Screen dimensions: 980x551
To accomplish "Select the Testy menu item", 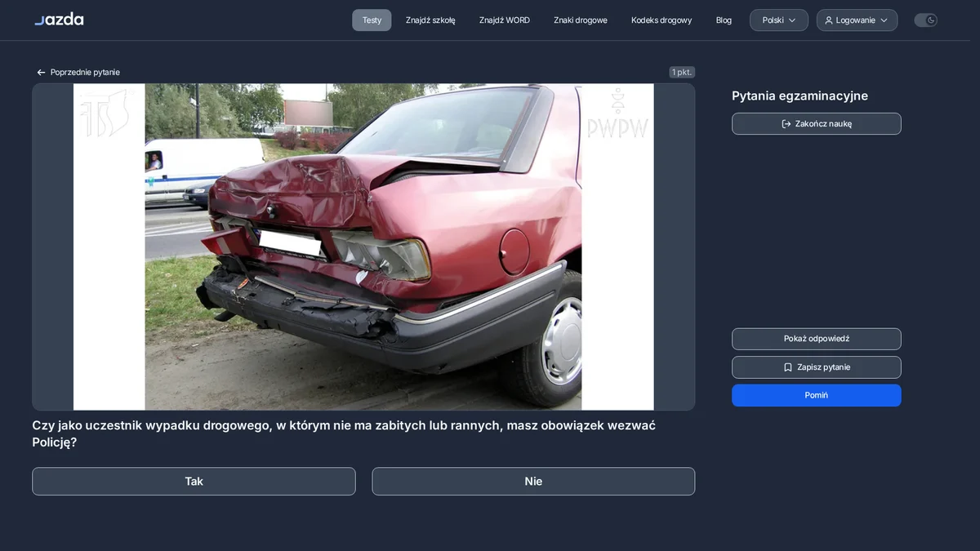I will click(372, 20).
